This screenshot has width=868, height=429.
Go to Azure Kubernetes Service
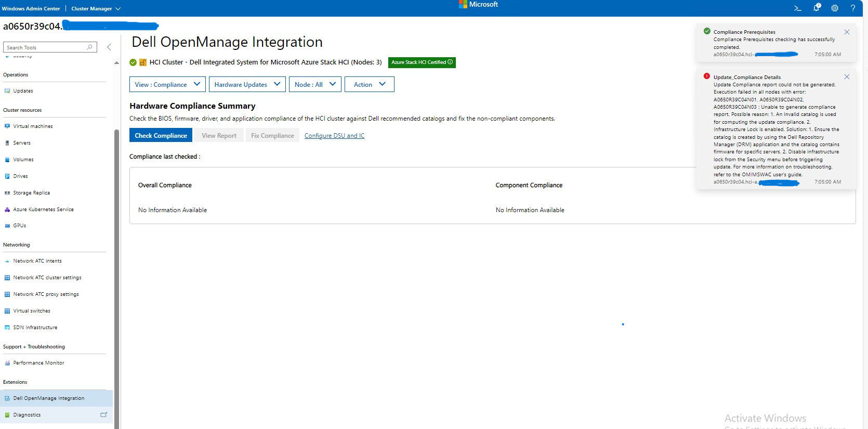[43, 210]
